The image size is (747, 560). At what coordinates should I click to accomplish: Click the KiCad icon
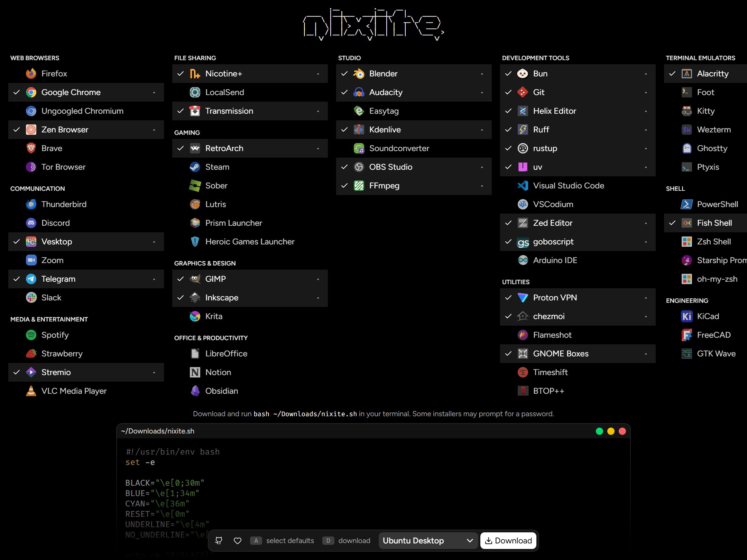687,316
